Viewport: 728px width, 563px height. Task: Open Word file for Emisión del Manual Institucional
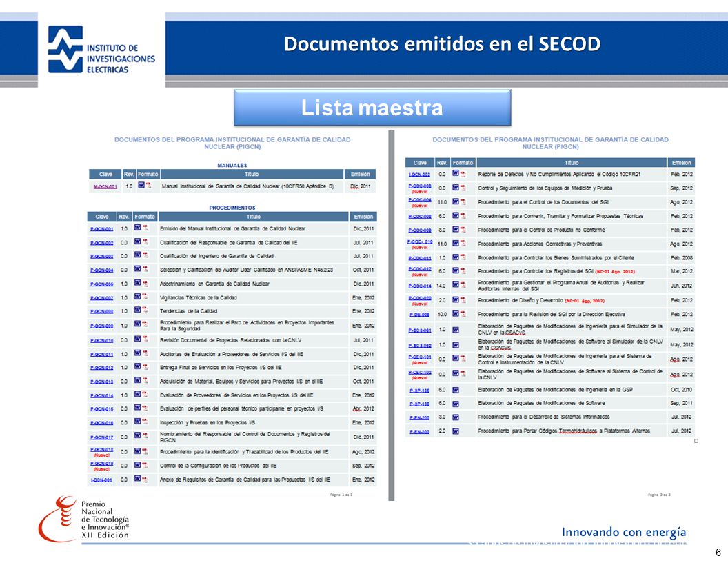pyautogui.click(x=137, y=228)
